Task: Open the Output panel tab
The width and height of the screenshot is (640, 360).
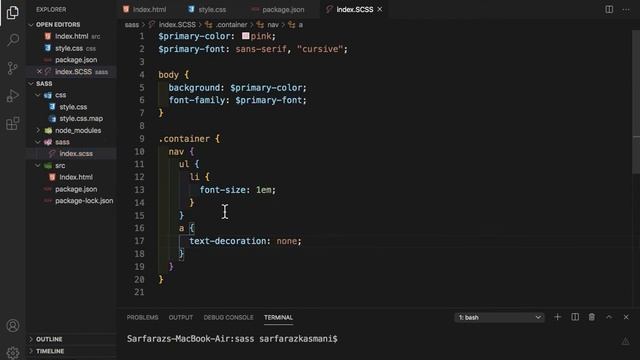Action: click(181, 317)
